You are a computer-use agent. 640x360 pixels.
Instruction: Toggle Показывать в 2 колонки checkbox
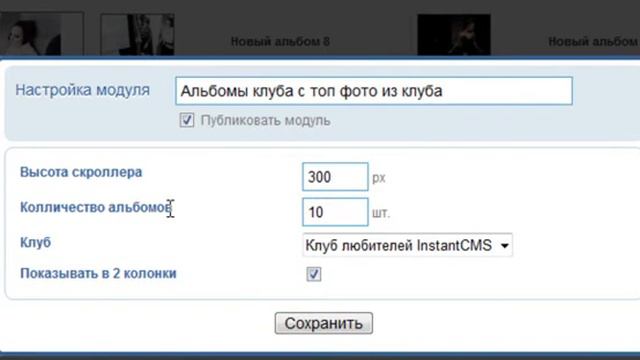pos(314,274)
